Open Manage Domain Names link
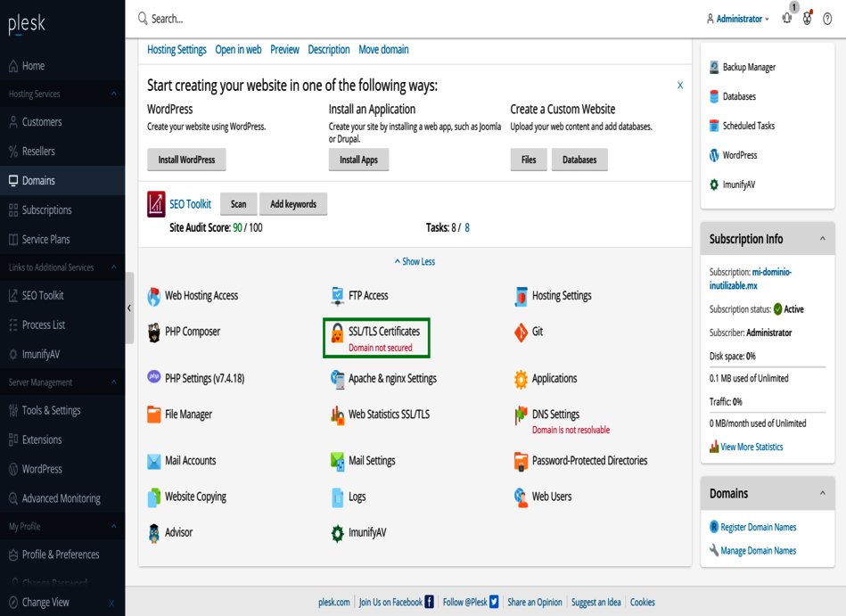 (759, 551)
